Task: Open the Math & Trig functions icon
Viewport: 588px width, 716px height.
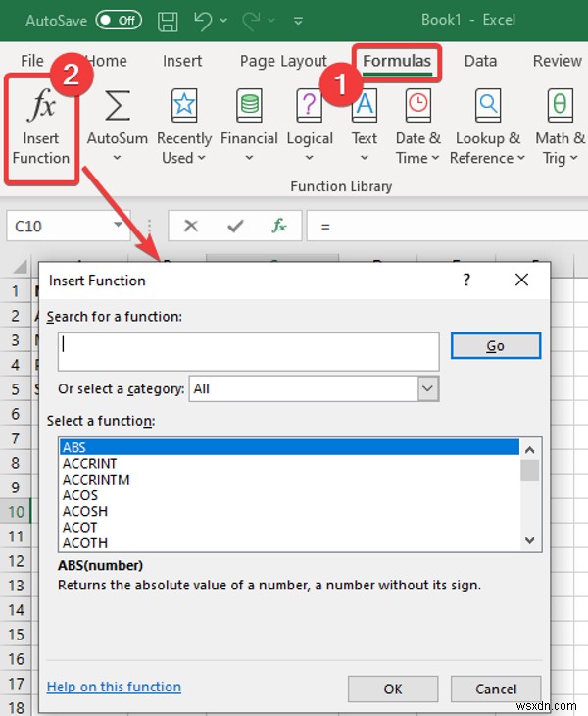Action: pos(560,106)
